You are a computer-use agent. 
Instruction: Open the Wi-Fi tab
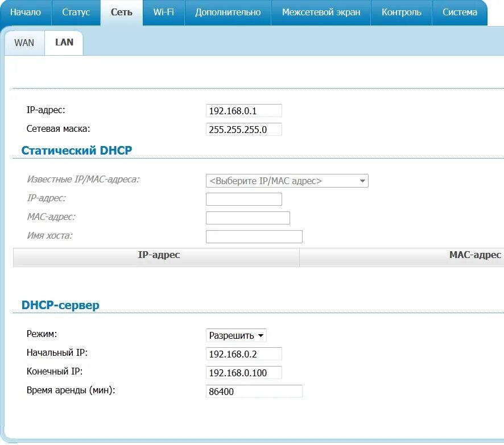pyautogui.click(x=164, y=13)
